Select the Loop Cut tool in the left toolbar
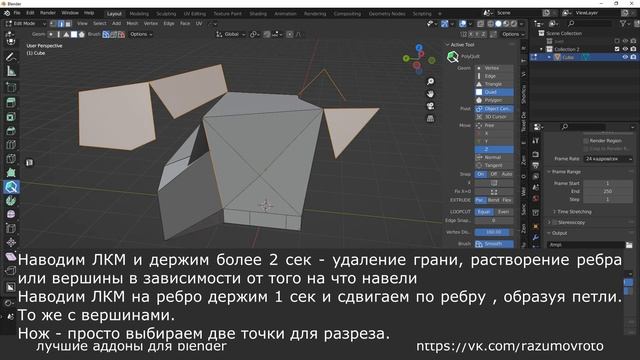Screen dimensions: 640x360 (11, 144)
